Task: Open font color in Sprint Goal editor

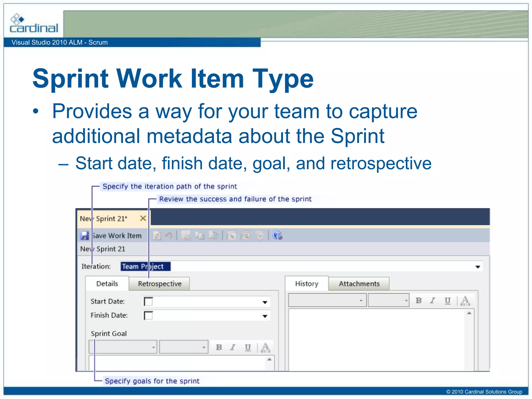Action: click(x=265, y=347)
